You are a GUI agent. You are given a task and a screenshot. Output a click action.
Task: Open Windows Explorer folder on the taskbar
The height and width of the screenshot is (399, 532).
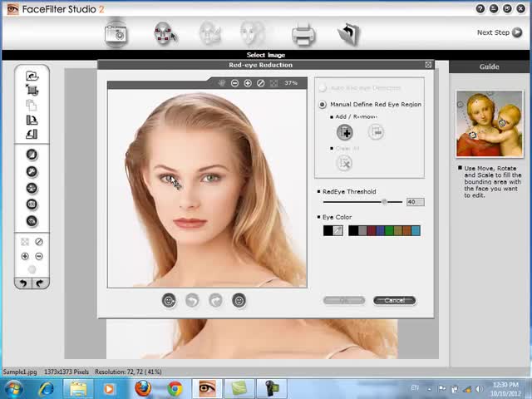click(x=78, y=389)
